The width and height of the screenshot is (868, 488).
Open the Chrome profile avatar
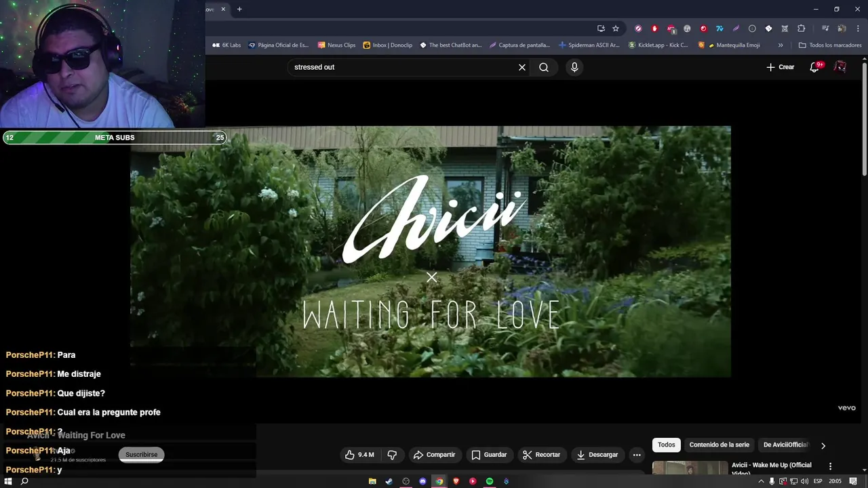[842, 28]
